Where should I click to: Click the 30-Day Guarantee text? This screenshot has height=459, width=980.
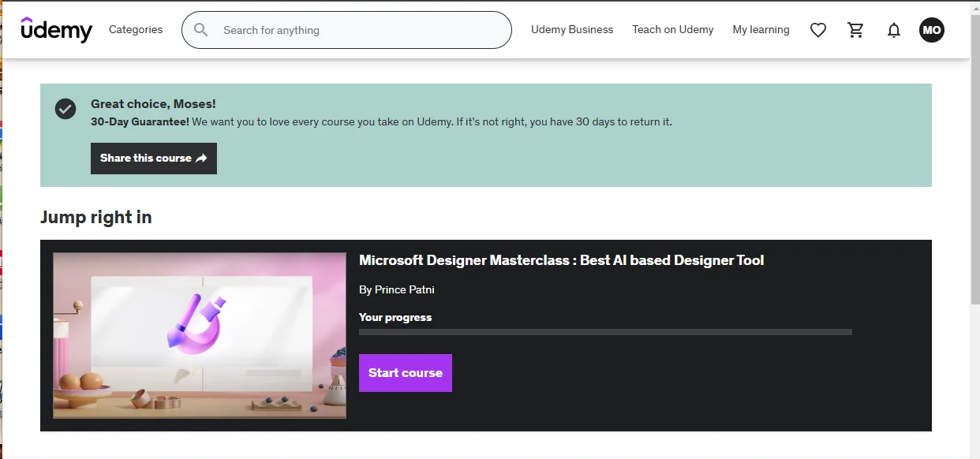140,121
